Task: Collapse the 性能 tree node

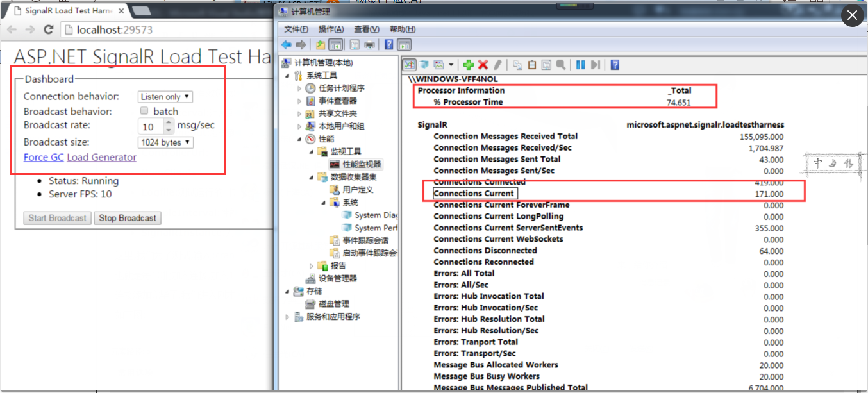Action: coord(299,138)
